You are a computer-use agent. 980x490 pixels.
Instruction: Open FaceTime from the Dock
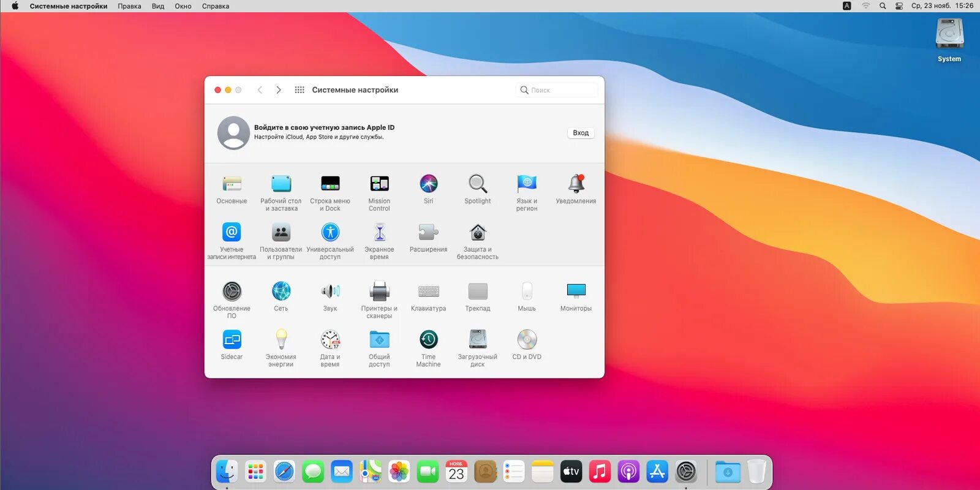click(x=428, y=472)
